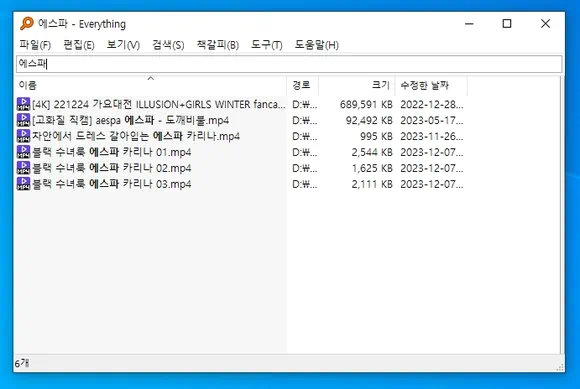
Task: Click the search box containing 에스파
Action: click(289, 64)
